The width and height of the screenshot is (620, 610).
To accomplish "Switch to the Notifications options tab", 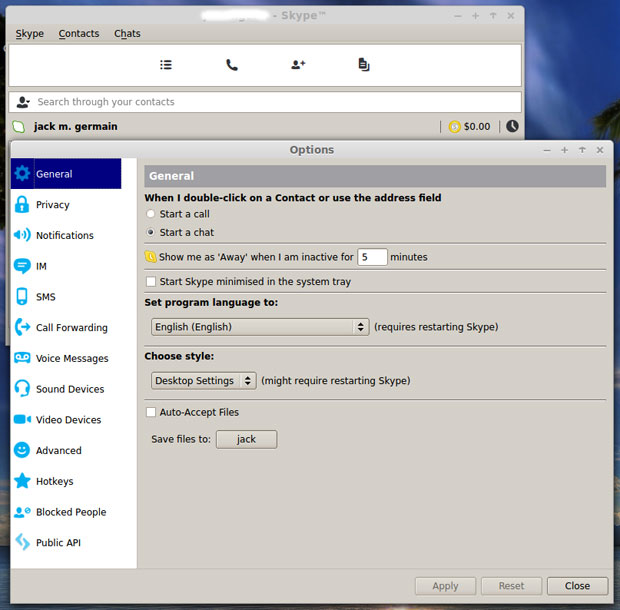I will 66,235.
